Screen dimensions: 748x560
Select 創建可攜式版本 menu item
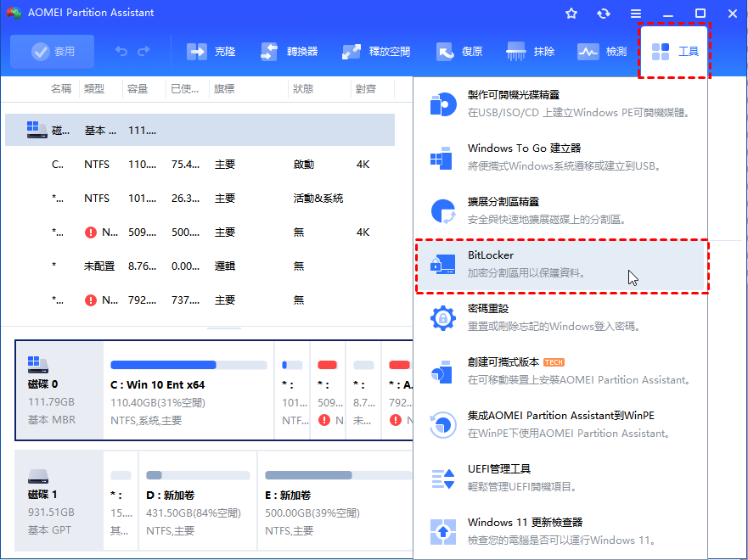tap(560, 371)
